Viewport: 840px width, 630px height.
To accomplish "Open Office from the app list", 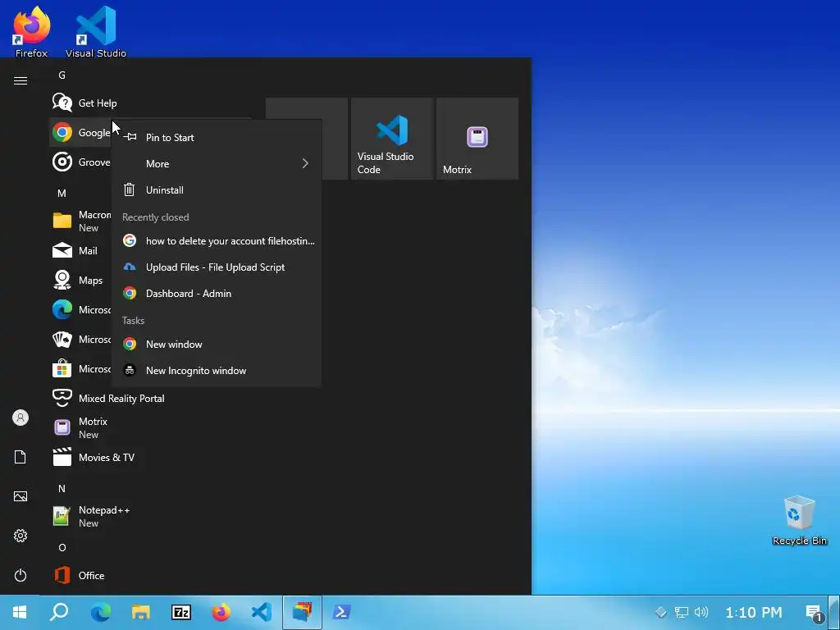I will (150, 575).
